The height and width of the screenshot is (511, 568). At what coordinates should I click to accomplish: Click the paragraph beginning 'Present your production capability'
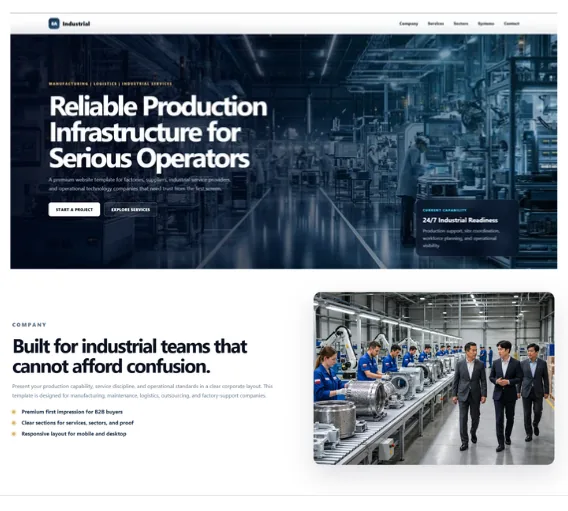click(x=142, y=391)
